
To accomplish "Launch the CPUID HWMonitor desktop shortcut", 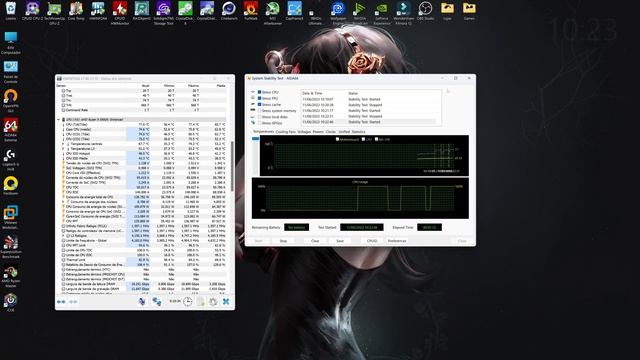I will click(120, 12).
